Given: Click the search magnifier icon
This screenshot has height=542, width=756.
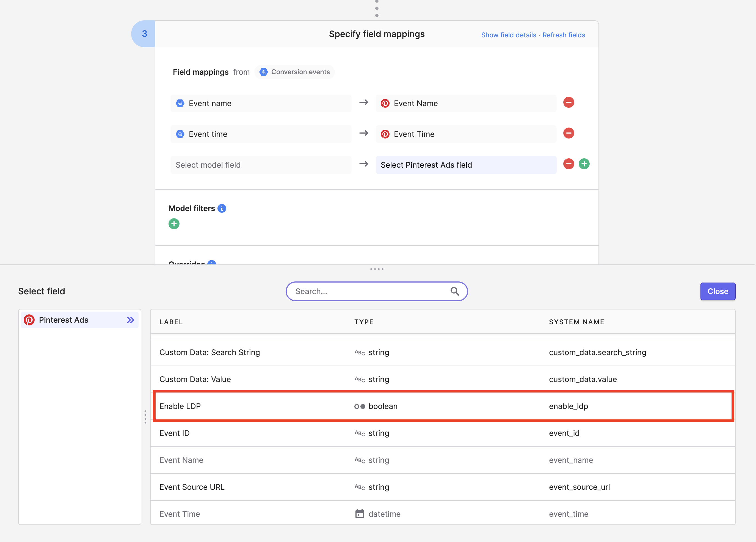Looking at the screenshot, I should pos(455,291).
